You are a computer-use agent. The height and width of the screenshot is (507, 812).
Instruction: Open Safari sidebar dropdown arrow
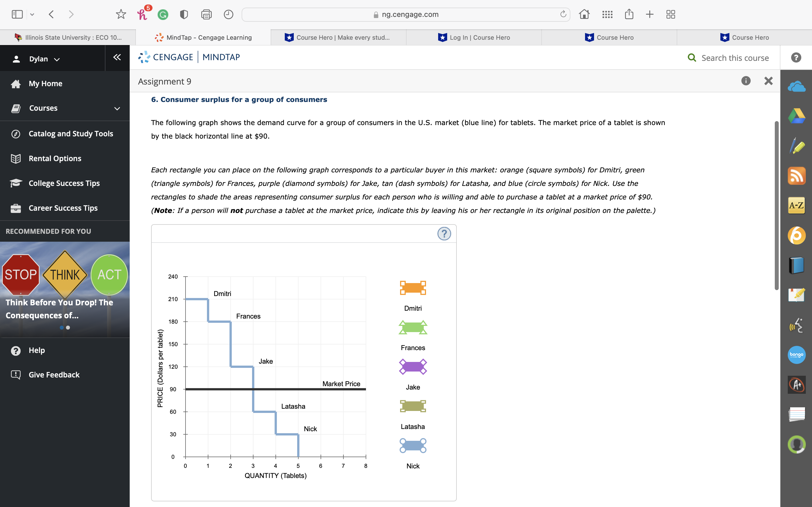[32, 14]
